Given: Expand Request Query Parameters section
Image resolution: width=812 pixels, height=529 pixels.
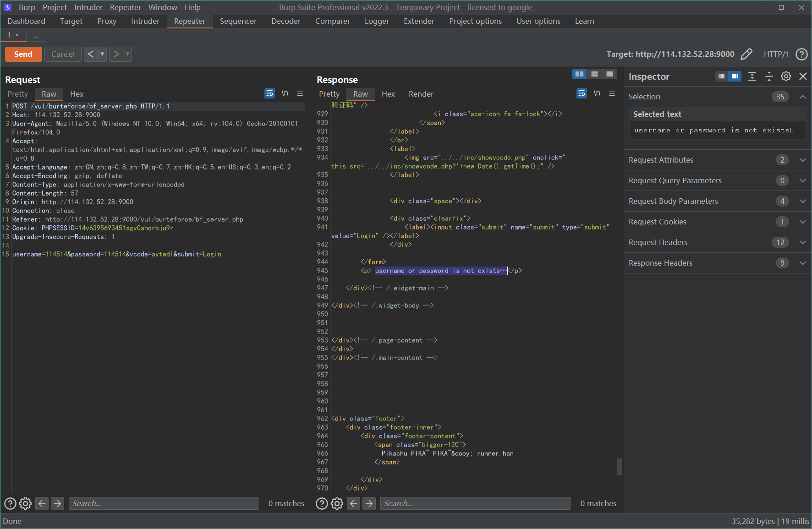Looking at the screenshot, I should click(x=802, y=180).
